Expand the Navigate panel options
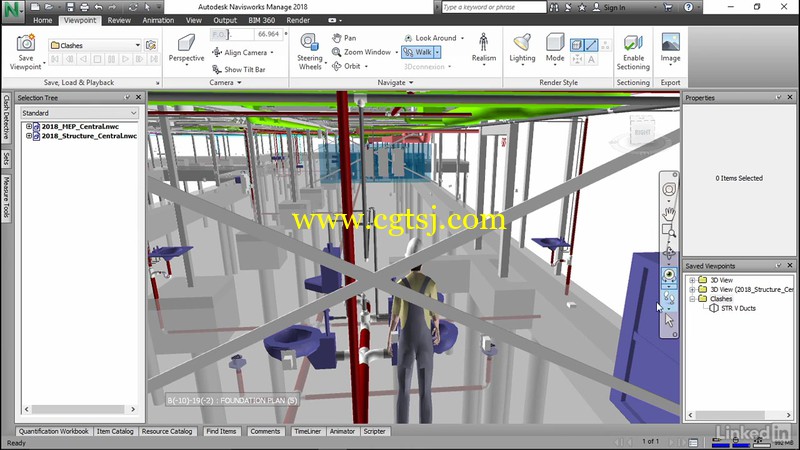This screenshot has height=450, width=800. [x=395, y=83]
